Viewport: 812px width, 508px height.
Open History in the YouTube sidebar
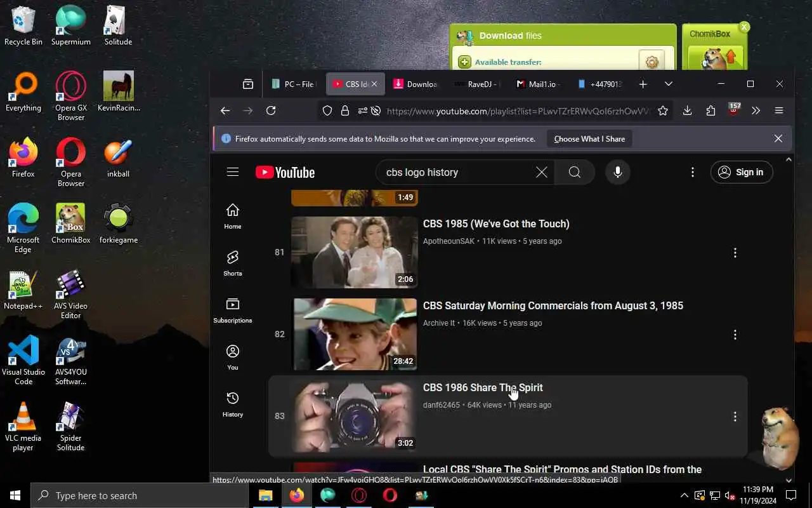(233, 404)
